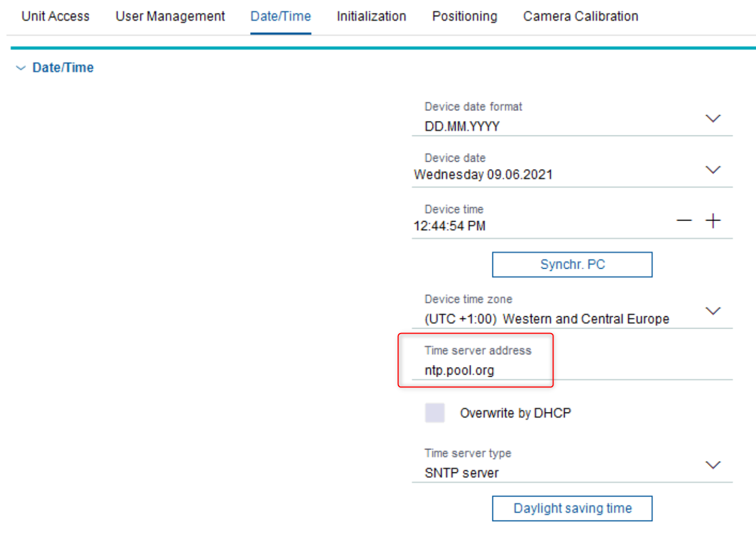756x539 pixels.
Task: Switch to the Unit Access tab
Action: [55, 16]
